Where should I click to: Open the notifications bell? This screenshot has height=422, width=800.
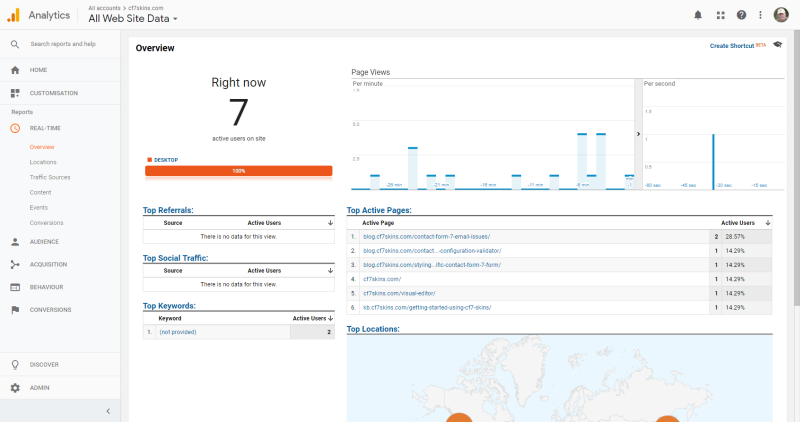(698, 15)
